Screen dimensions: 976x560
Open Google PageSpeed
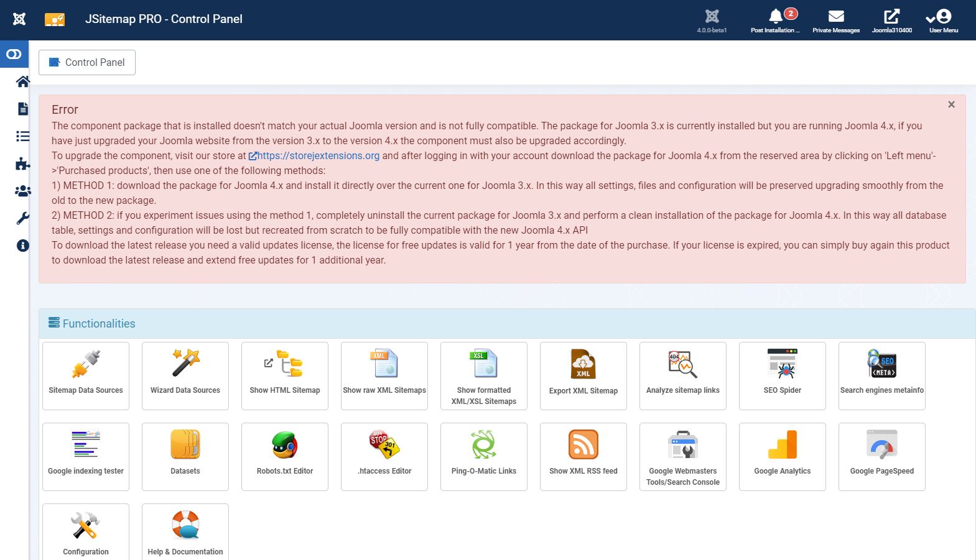pyautogui.click(x=882, y=457)
